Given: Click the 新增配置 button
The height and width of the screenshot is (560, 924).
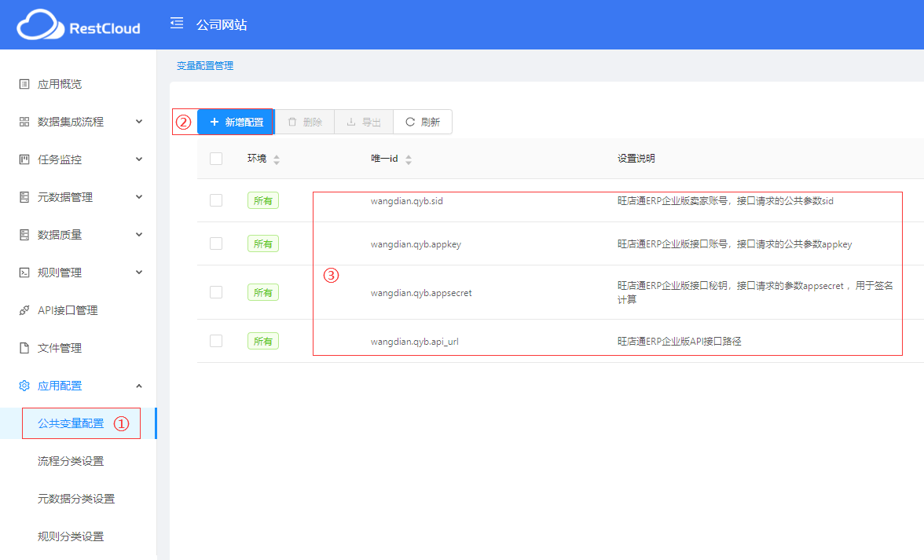Looking at the screenshot, I should [x=236, y=122].
